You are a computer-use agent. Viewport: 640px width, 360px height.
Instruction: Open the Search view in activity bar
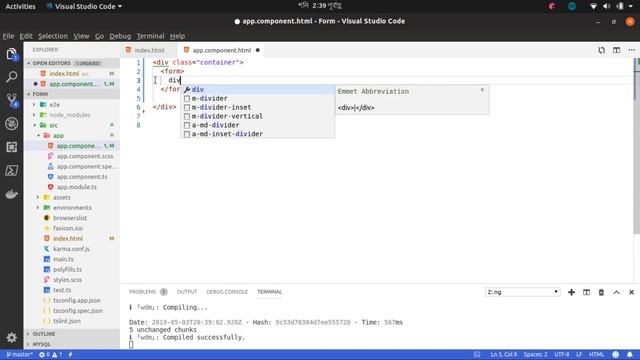coord(11,77)
